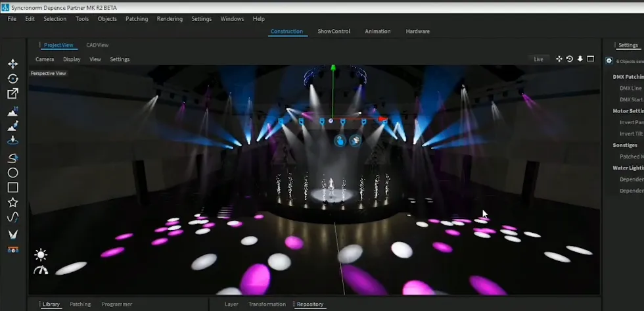Screen dimensions: 644x311
Task: Open the Camera dropdown in viewport
Action: (x=45, y=59)
